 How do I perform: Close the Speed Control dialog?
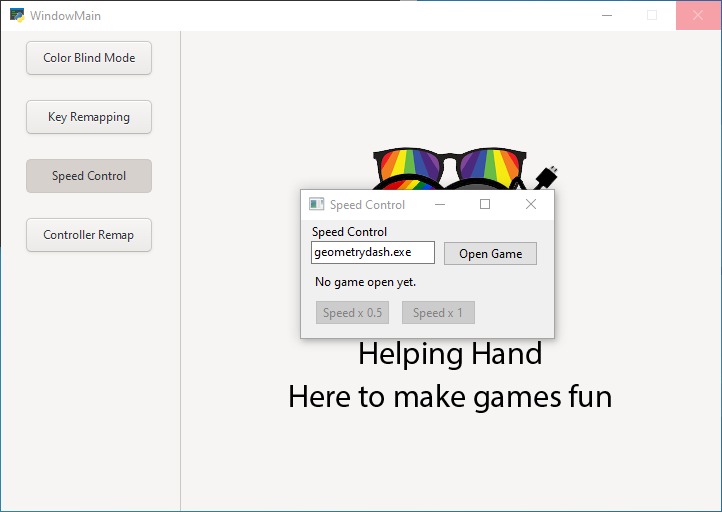[531, 204]
